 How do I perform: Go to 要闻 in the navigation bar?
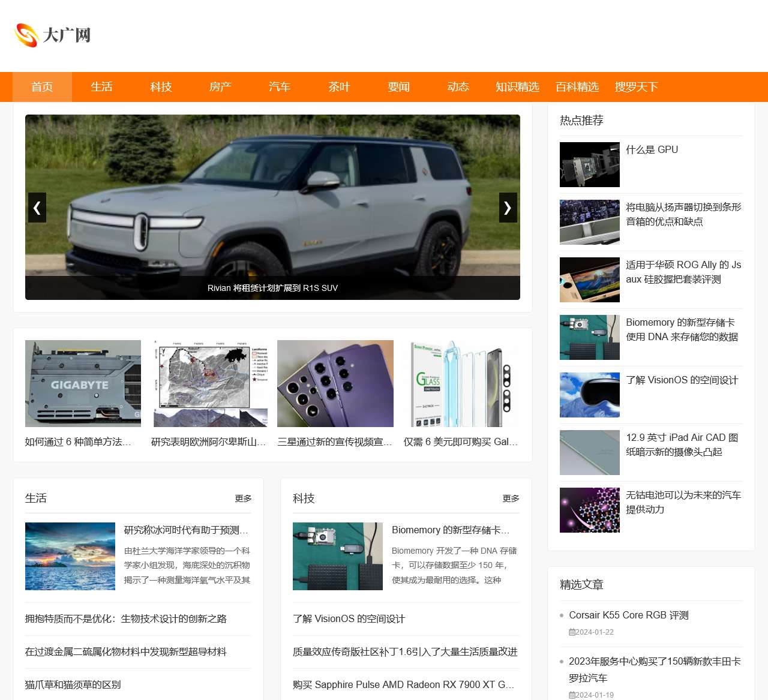[398, 87]
